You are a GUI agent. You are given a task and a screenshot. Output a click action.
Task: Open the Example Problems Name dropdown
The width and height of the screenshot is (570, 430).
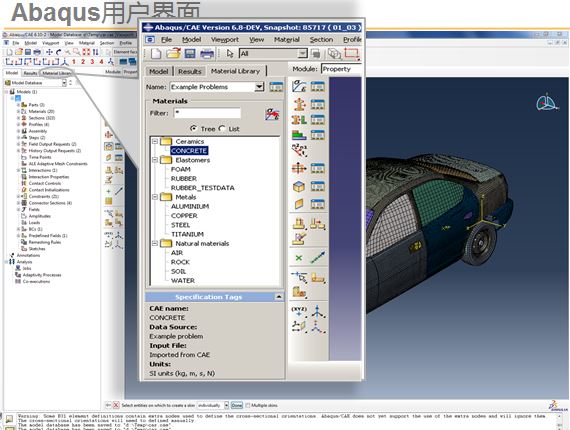(x=259, y=87)
